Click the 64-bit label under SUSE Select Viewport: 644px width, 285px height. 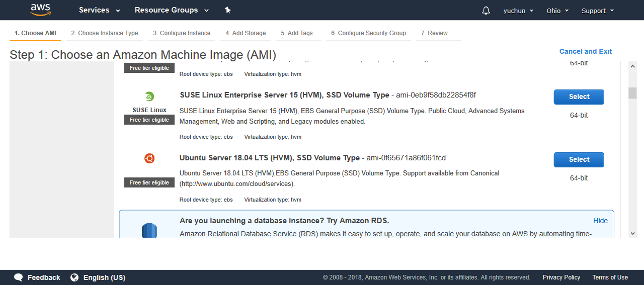point(579,115)
